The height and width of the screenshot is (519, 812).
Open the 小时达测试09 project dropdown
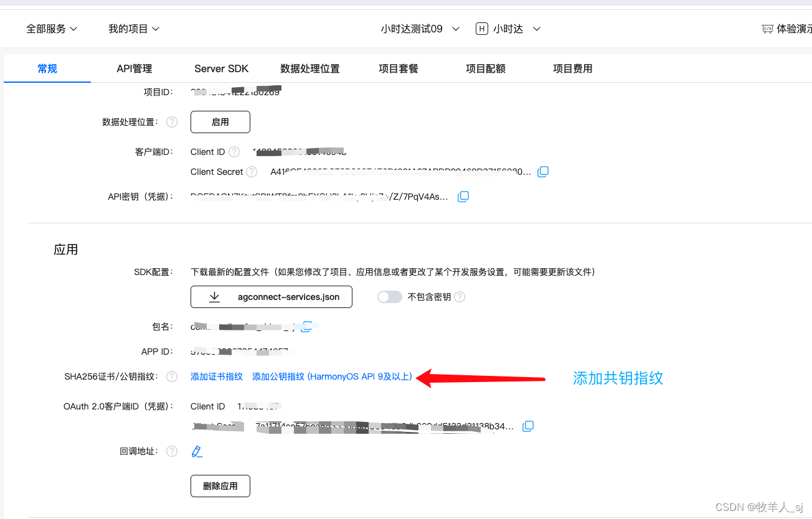[420, 29]
